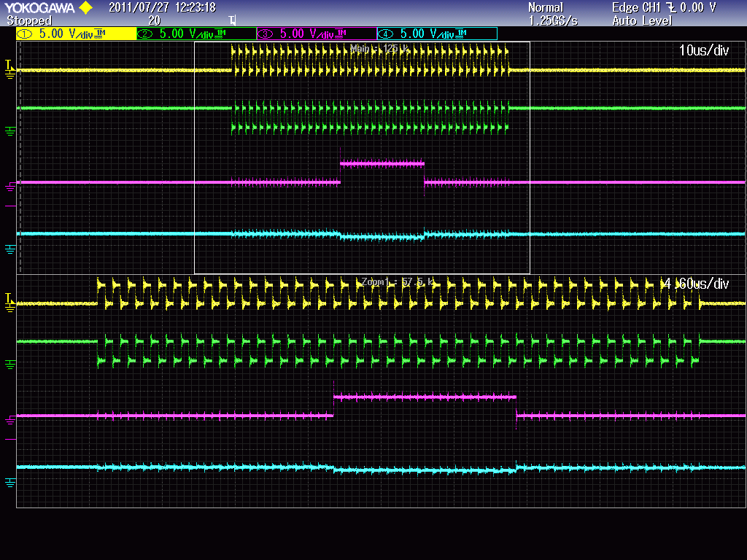Click the magenta CH3 pulse top in main window
Viewport: 747px width, 560px height.
click(x=382, y=164)
